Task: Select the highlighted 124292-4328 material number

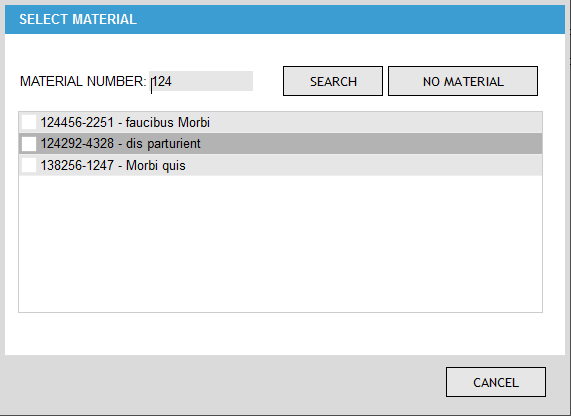Action: coord(77,144)
